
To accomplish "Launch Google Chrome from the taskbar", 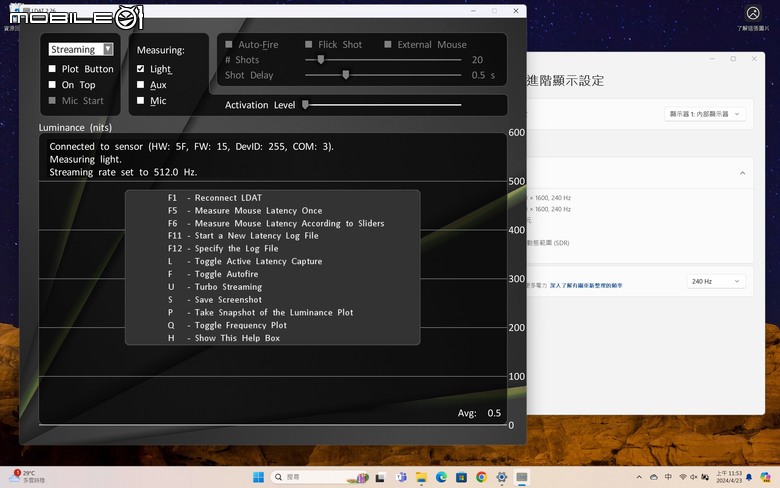I will pos(481,478).
